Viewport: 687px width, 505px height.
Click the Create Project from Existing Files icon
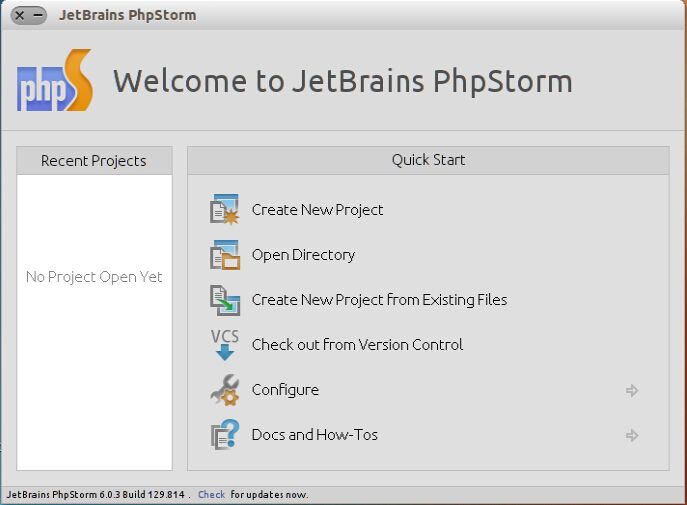tap(225, 300)
